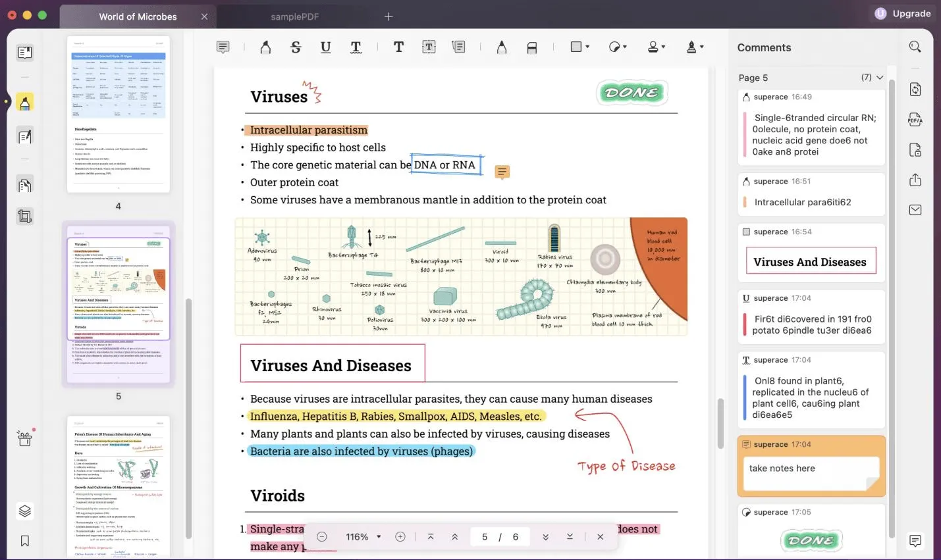Select the highlighter tool in toolbar
This screenshot has width=941, height=560.
point(265,47)
